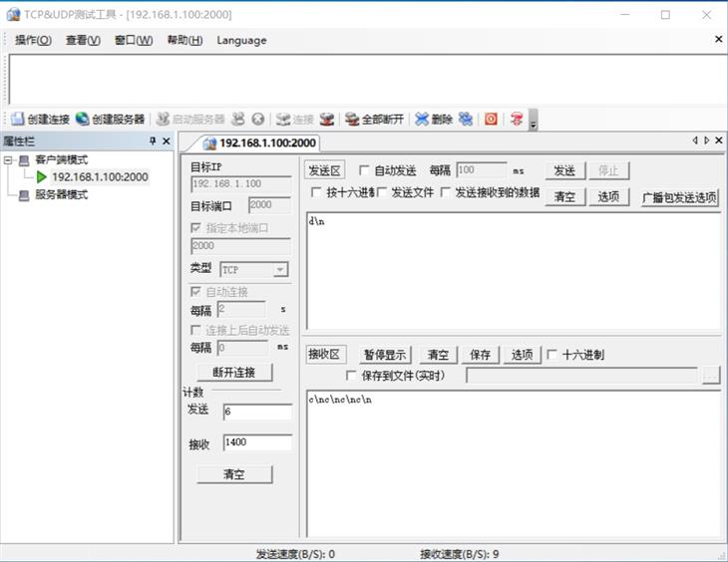Viewport: 728px width, 562px height.
Task: Click the 目标IP input field
Action: point(241,184)
